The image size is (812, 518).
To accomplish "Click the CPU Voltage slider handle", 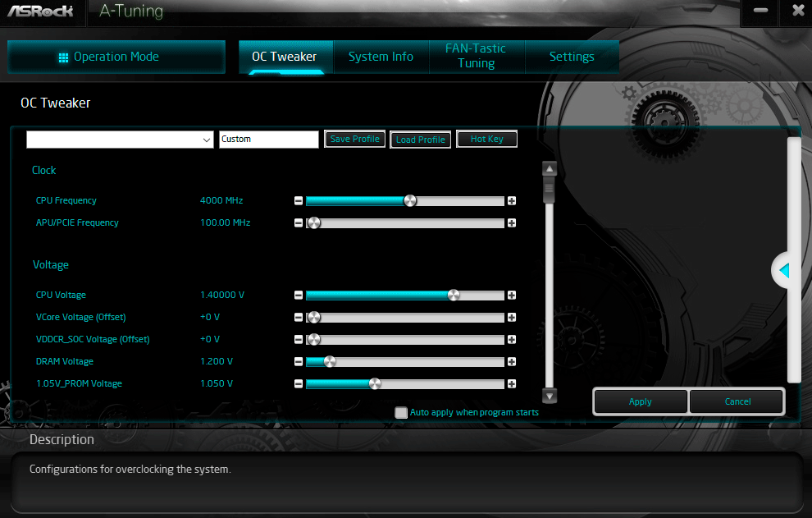I will [x=454, y=296].
